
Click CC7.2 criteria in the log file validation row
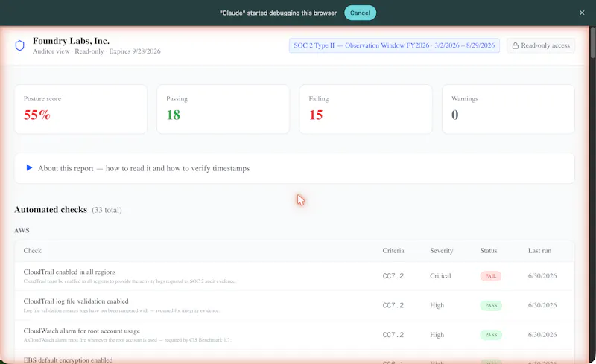pos(393,305)
